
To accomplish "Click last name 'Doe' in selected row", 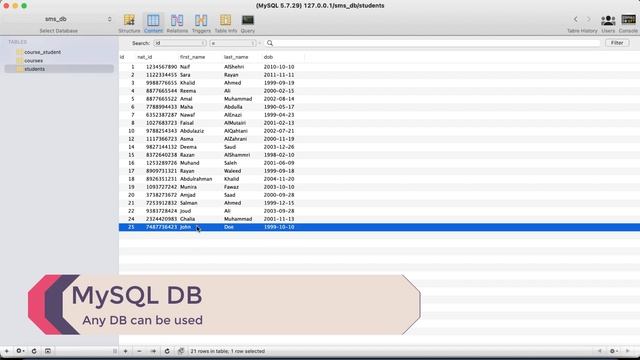I will (229, 227).
